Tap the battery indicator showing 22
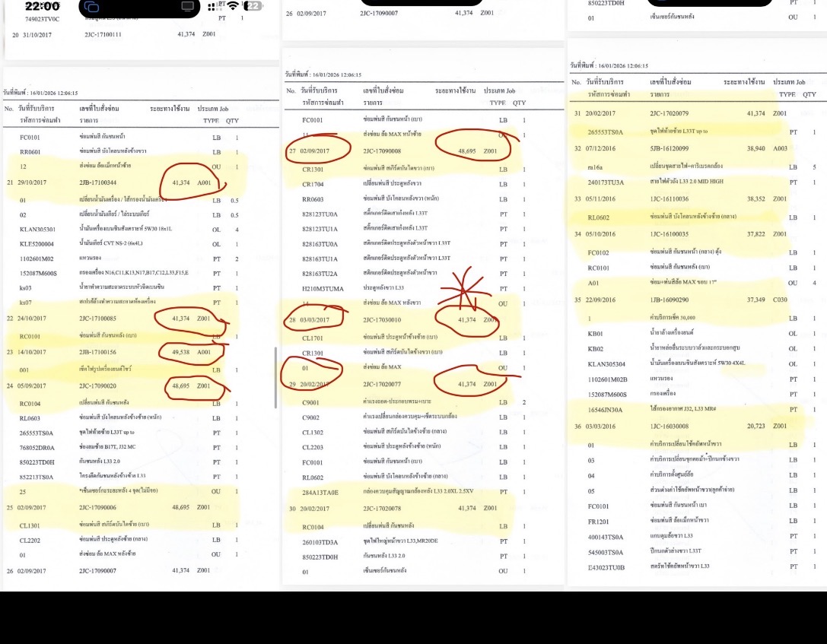The width and height of the screenshot is (827, 644). [252, 6]
